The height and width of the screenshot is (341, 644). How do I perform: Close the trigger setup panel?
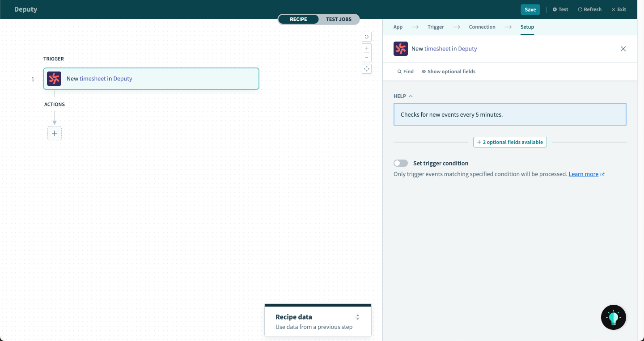[x=623, y=49]
